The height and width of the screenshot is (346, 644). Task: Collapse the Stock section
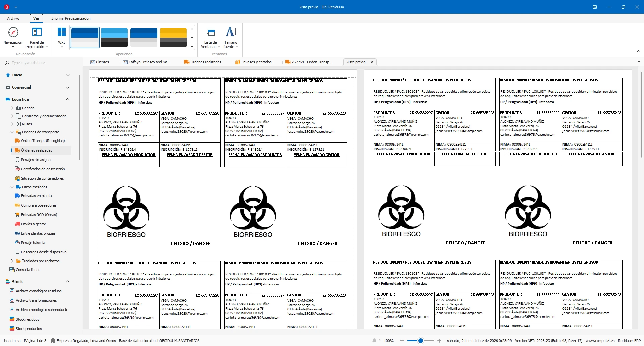[x=68, y=282]
